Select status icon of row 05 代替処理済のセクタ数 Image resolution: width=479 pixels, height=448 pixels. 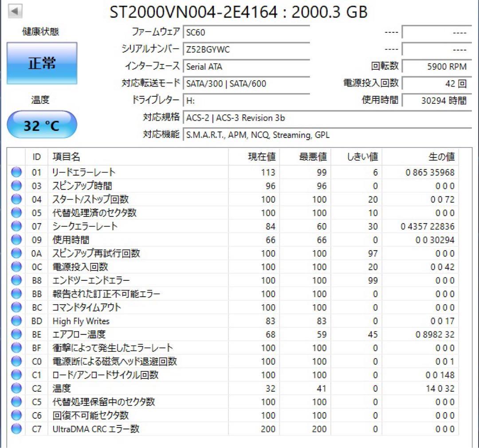[x=16, y=212]
